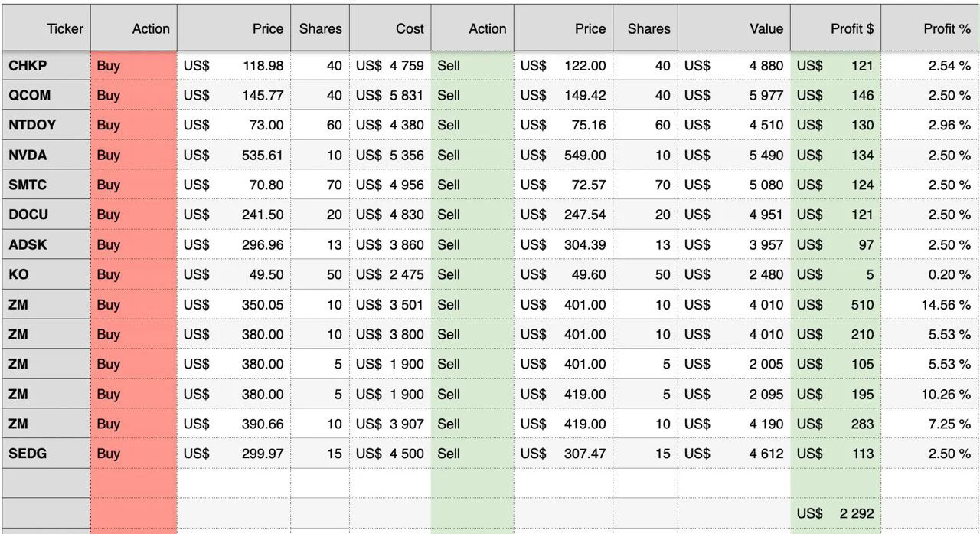980x534 pixels.
Task: Click the 10.26 % profit cell
Action: 930,394
